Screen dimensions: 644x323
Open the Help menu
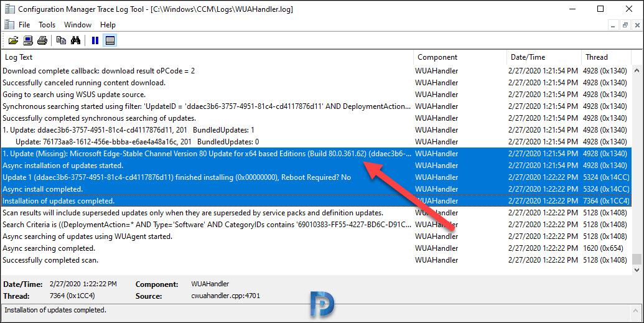pyautogui.click(x=108, y=25)
